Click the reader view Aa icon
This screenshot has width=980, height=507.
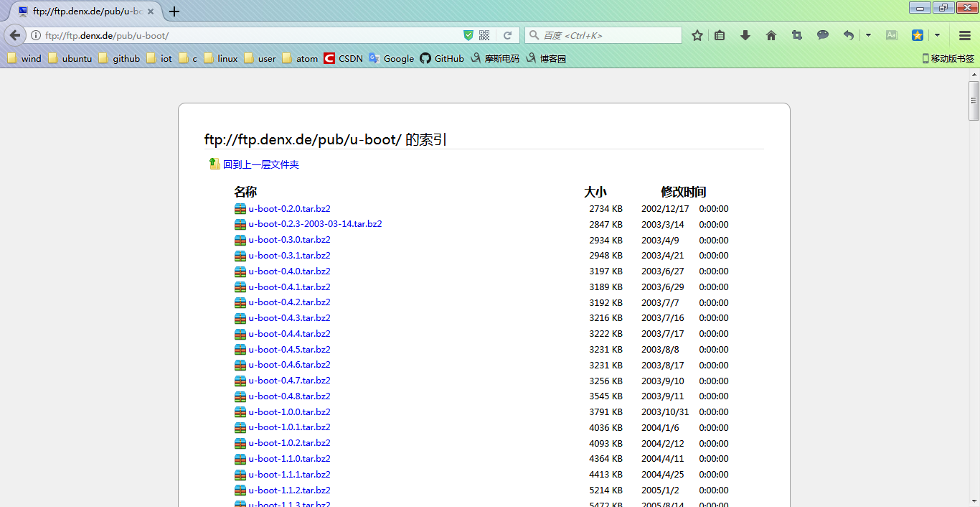pos(892,35)
